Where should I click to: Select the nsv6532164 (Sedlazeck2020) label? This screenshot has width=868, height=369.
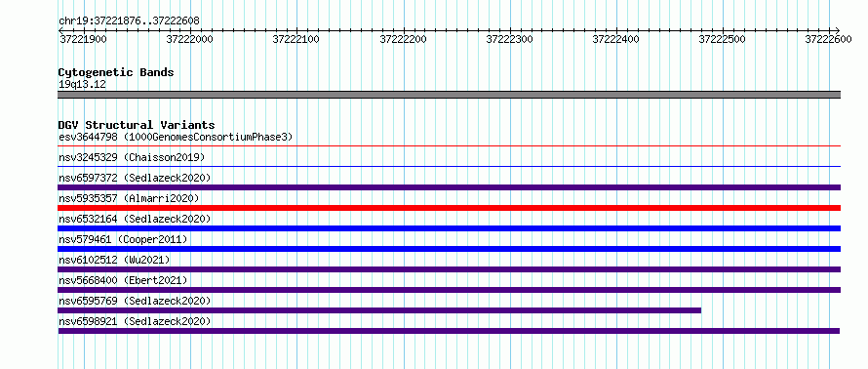tap(135, 219)
